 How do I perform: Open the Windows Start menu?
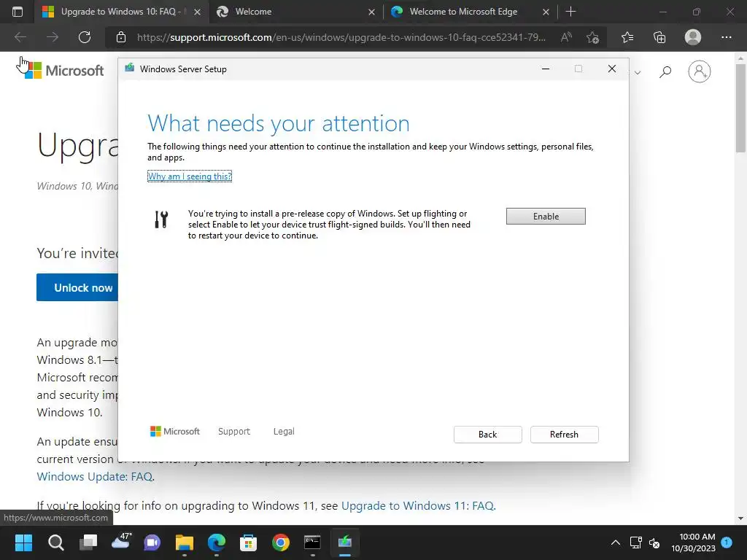[23, 542]
